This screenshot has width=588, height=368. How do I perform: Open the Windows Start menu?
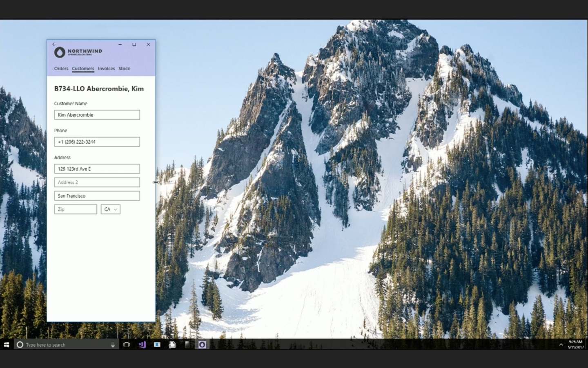pyautogui.click(x=7, y=345)
